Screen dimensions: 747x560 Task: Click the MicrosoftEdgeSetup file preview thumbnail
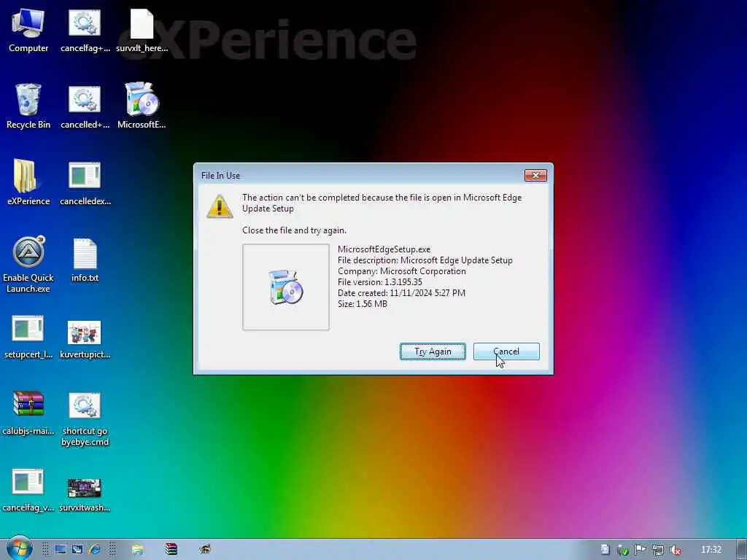click(x=286, y=287)
